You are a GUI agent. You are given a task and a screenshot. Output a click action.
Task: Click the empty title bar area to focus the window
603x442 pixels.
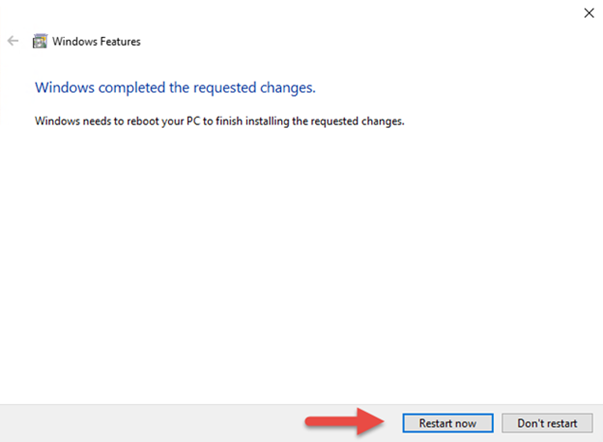[x=350, y=20]
